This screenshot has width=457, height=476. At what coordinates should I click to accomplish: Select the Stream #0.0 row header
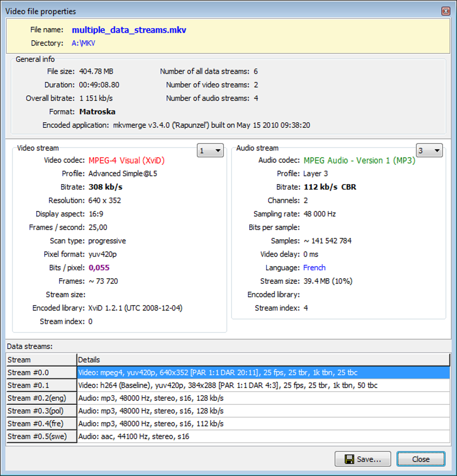tap(42, 372)
